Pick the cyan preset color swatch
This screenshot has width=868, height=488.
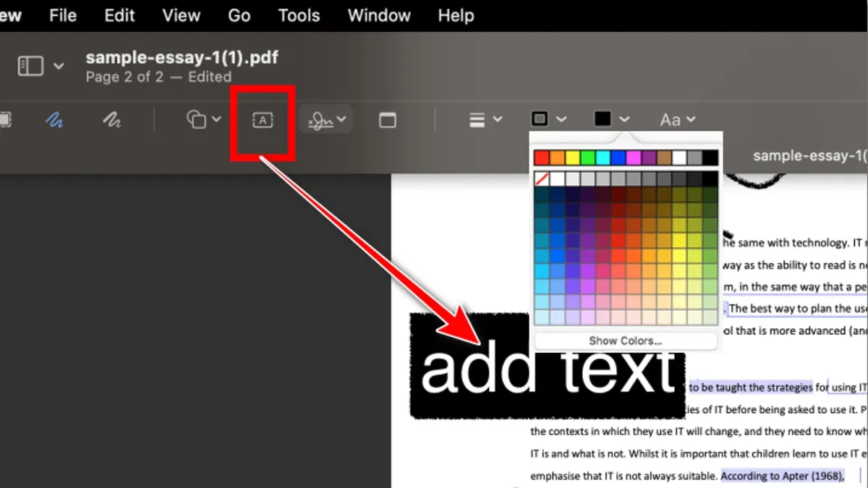coord(603,158)
